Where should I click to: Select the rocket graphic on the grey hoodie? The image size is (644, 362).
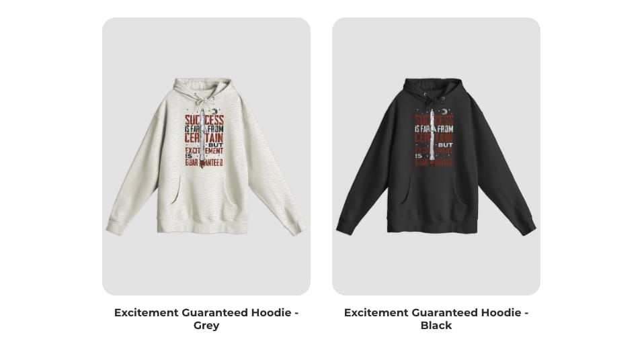202,138
